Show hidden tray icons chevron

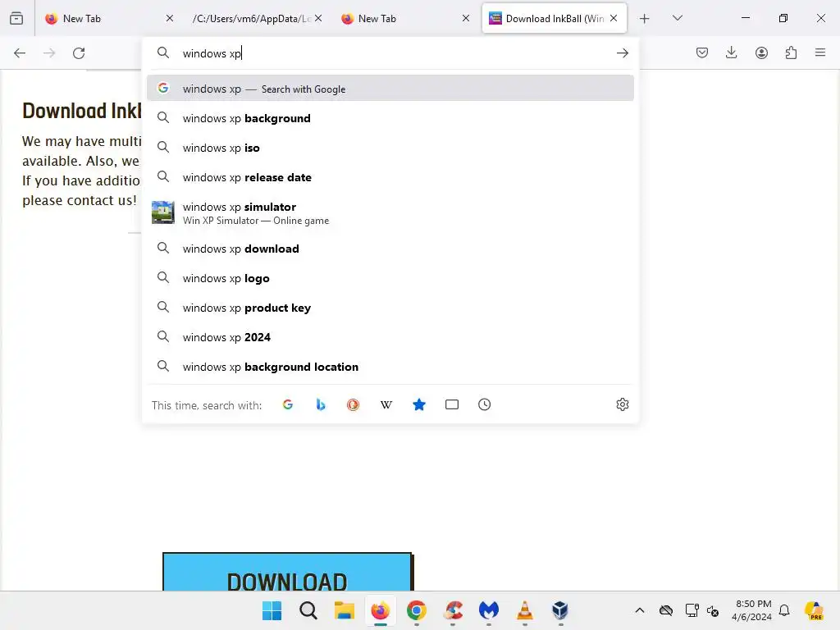click(x=640, y=610)
